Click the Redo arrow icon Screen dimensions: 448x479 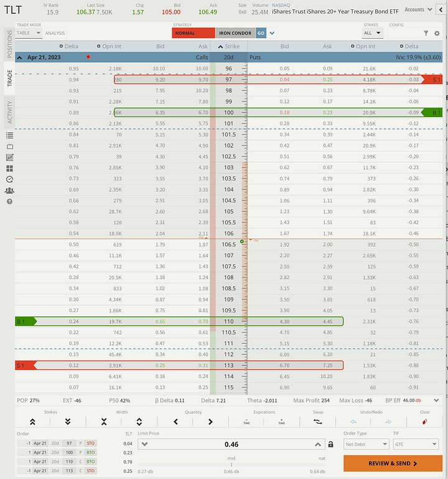pyautogui.click(x=388, y=422)
